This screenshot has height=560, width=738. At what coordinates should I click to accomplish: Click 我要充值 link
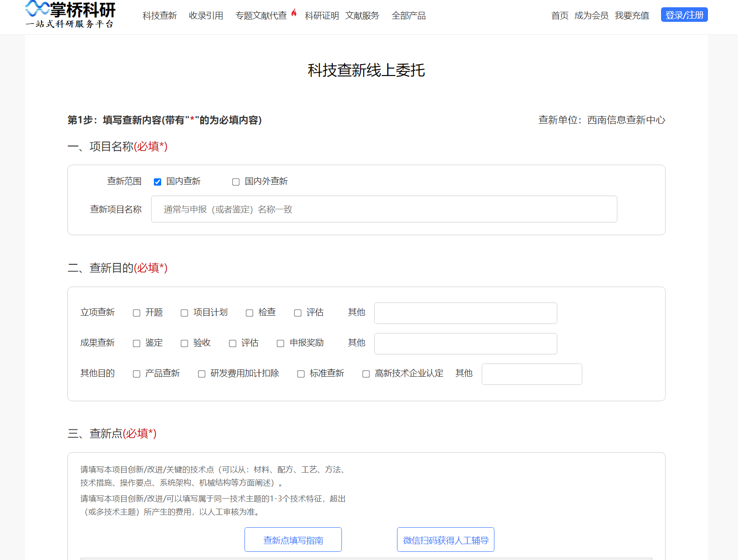[632, 15]
